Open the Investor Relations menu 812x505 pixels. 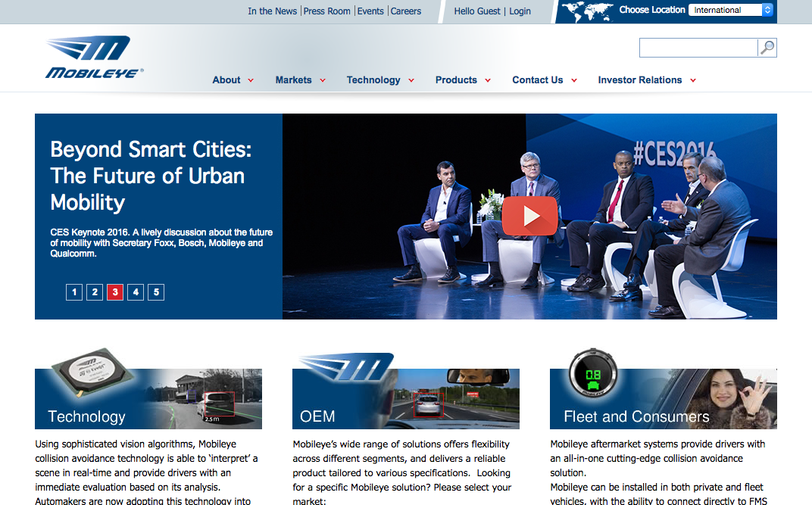click(640, 80)
